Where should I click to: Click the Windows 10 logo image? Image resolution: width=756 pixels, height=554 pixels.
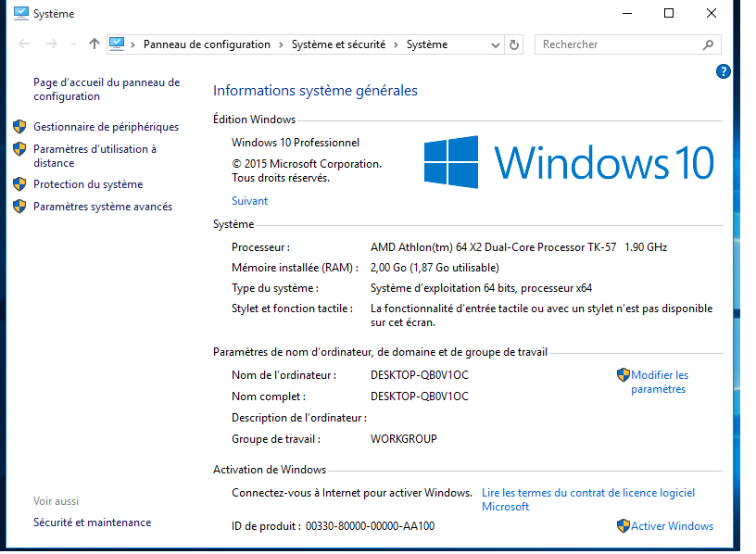pyautogui.click(x=569, y=162)
